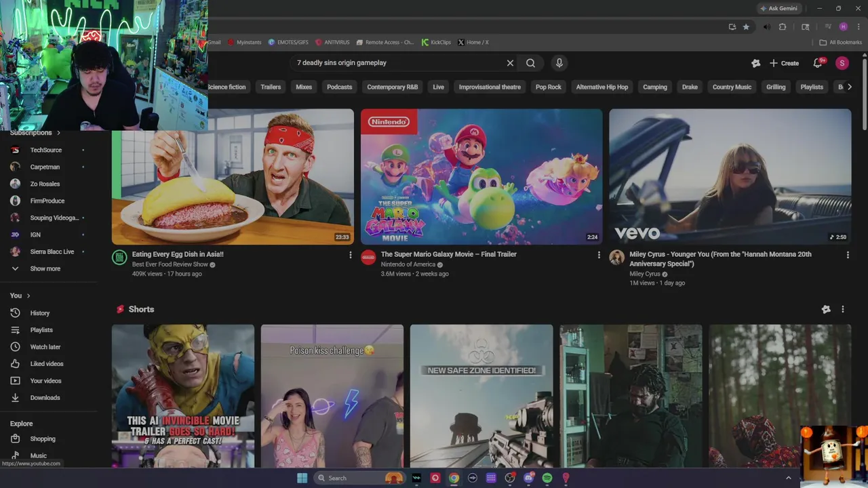Select the Contemporary R&B chip
The image size is (868, 488).
[393, 87]
